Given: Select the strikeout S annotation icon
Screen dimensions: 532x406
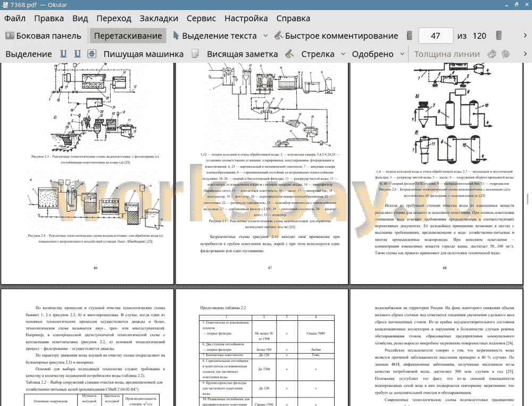Looking at the screenshot, I should (x=92, y=54).
